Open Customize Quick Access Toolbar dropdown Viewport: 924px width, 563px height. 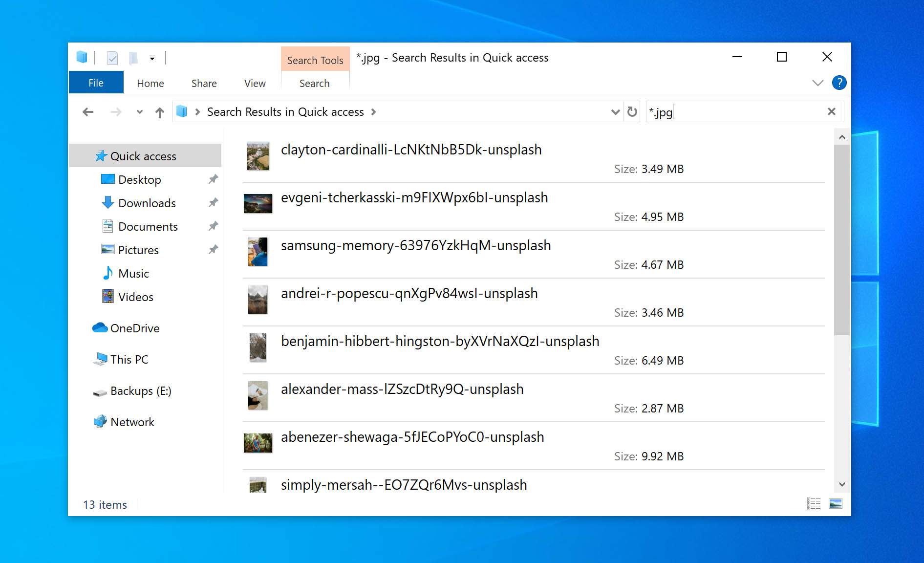pos(152,58)
